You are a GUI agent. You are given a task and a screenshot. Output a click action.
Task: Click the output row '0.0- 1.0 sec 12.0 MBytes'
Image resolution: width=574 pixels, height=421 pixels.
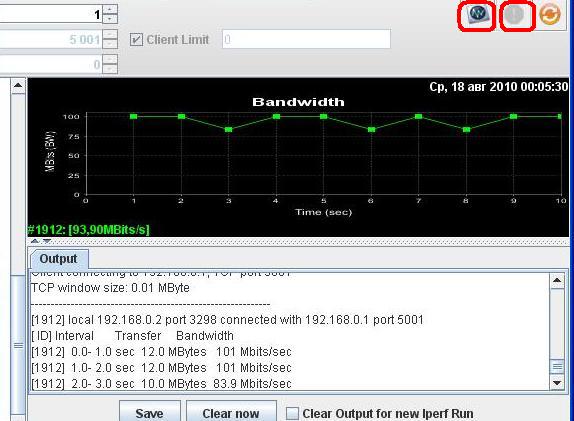click(161, 352)
